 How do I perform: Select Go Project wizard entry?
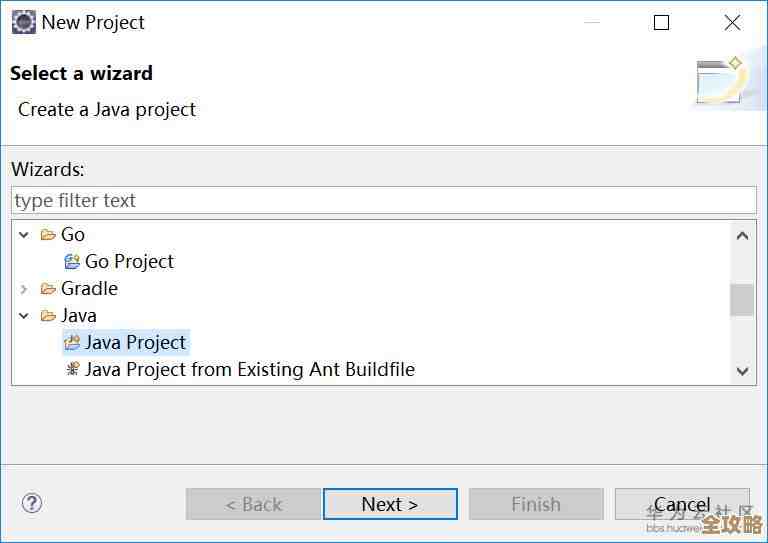129,262
